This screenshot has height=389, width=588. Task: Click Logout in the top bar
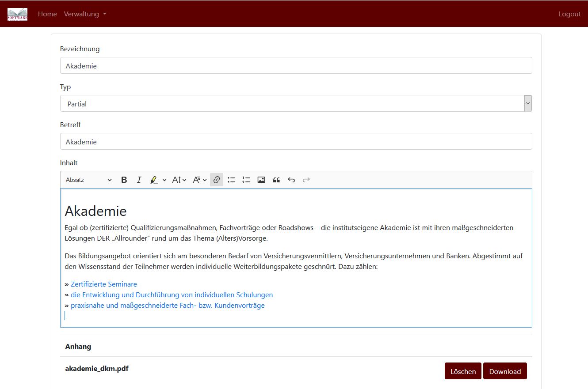click(x=569, y=14)
